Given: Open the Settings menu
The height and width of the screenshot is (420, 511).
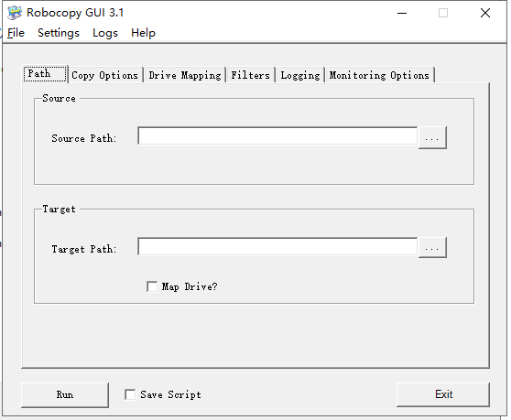Looking at the screenshot, I should point(59,33).
